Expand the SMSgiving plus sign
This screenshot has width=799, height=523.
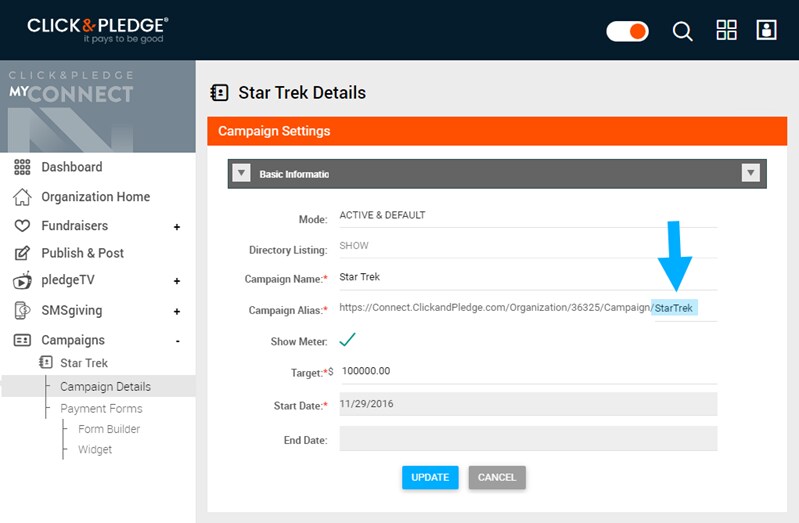click(177, 311)
